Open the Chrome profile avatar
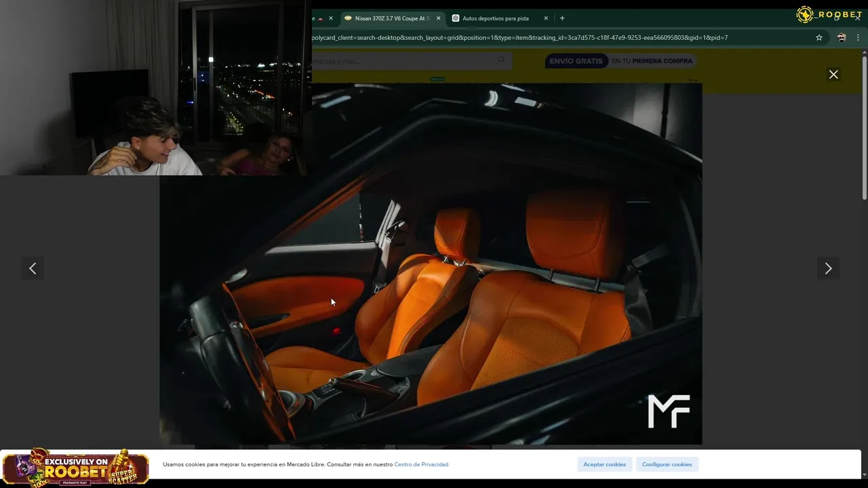Screen dimensions: 868x488 pos(842,38)
